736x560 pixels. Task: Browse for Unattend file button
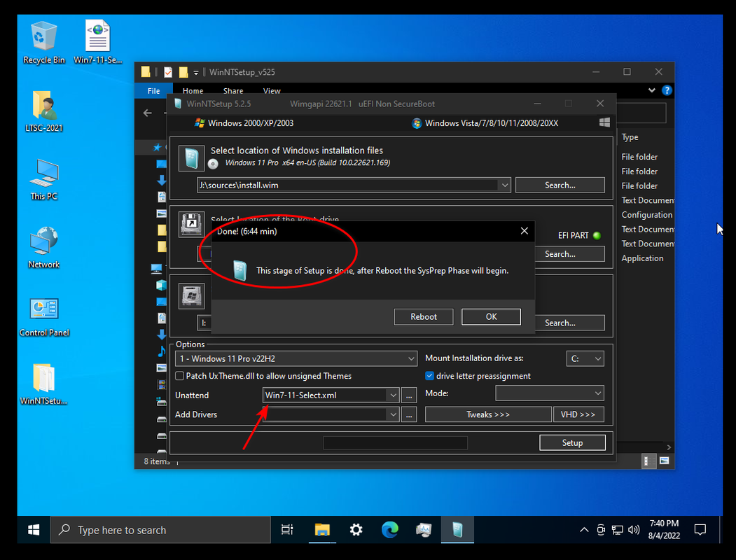409,395
